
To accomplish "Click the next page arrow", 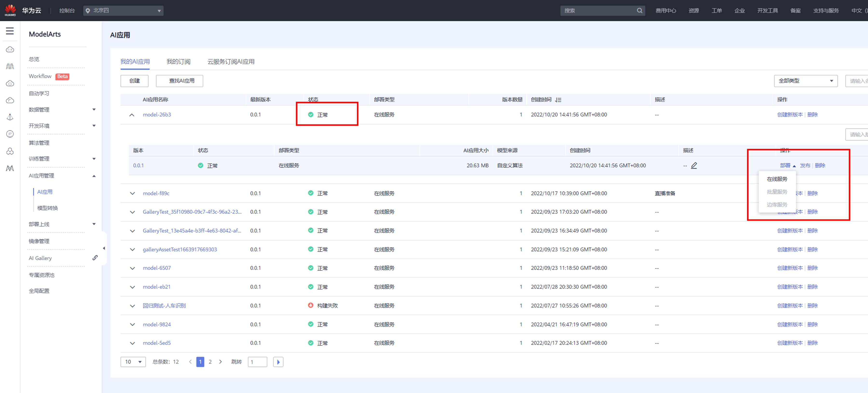I will pos(220,362).
